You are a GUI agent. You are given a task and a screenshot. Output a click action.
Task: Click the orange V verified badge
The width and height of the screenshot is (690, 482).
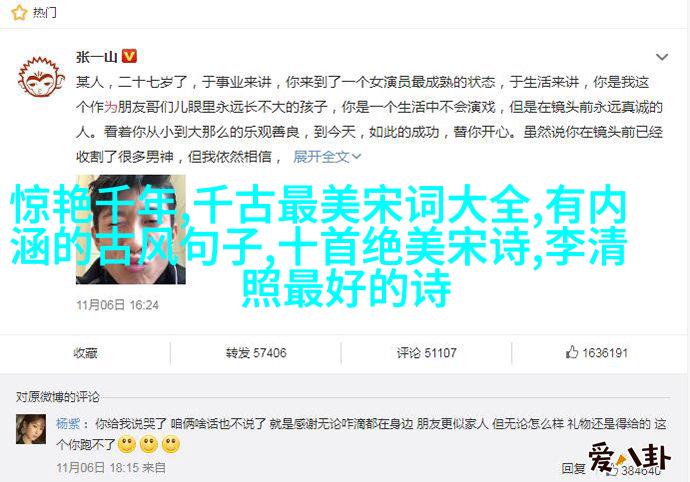pyautogui.click(x=129, y=56)
